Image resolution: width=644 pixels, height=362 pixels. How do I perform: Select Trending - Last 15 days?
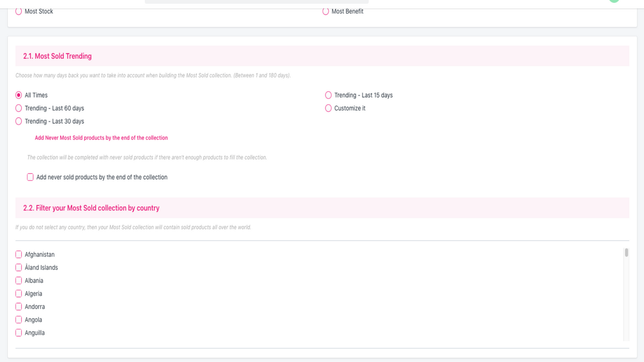point(329,95)
